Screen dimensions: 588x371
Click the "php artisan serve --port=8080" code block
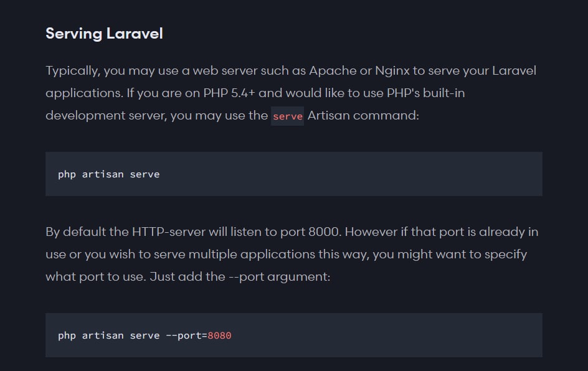[x=294, y=335]
